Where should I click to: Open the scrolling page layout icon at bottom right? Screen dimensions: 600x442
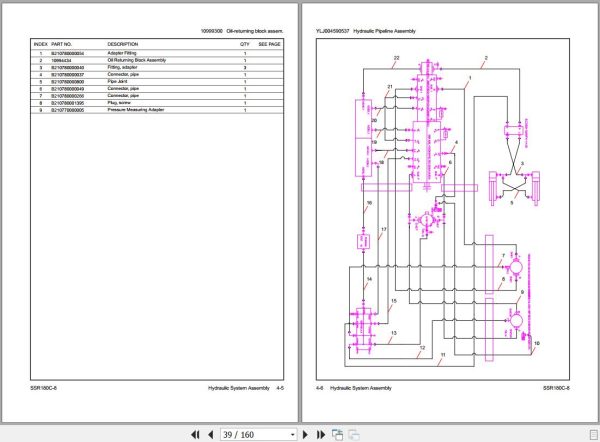594,435
